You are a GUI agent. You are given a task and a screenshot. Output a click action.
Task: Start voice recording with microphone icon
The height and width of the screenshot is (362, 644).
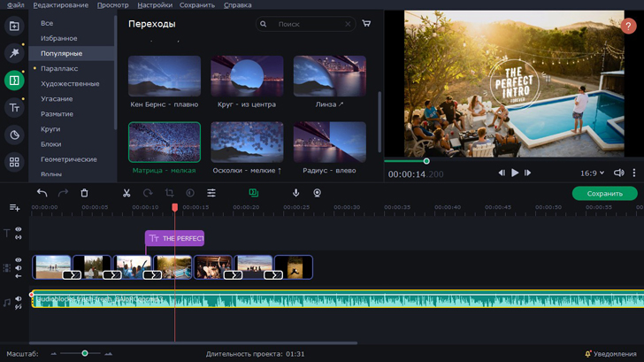[x=295, y=193]
